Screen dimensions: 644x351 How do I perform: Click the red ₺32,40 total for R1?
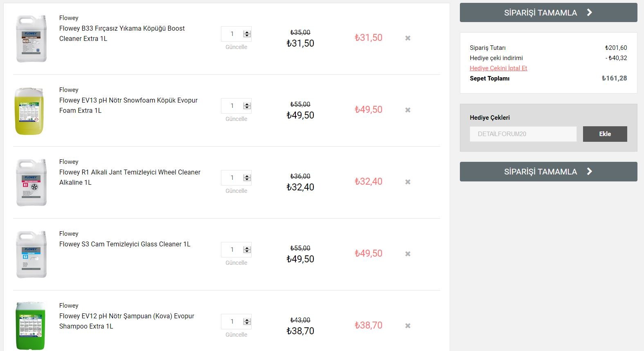368,181
